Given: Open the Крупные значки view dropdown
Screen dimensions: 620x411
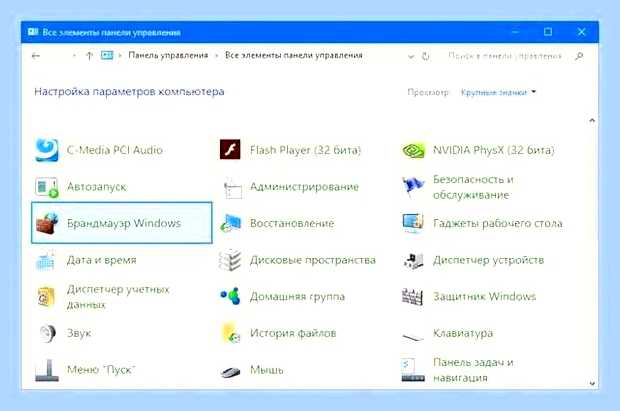Looking at the screenshot, I should [498, 92].
